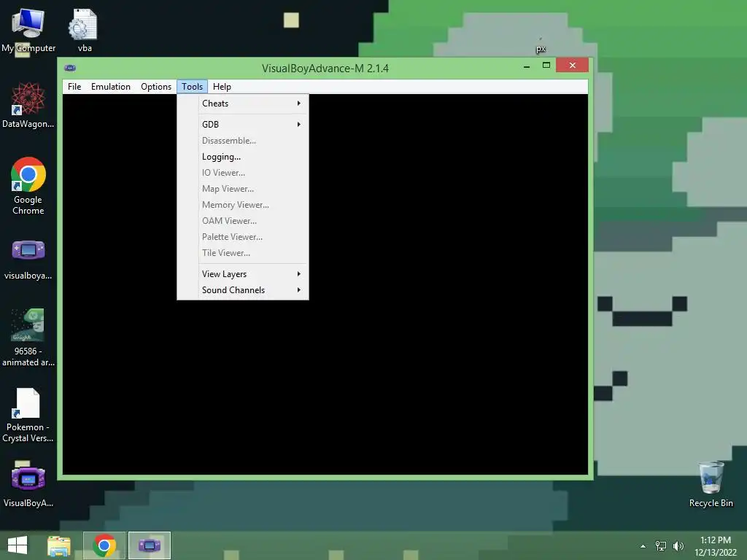
Task: Select Logging... from Tools menu
Action: [x=243, y=157]
